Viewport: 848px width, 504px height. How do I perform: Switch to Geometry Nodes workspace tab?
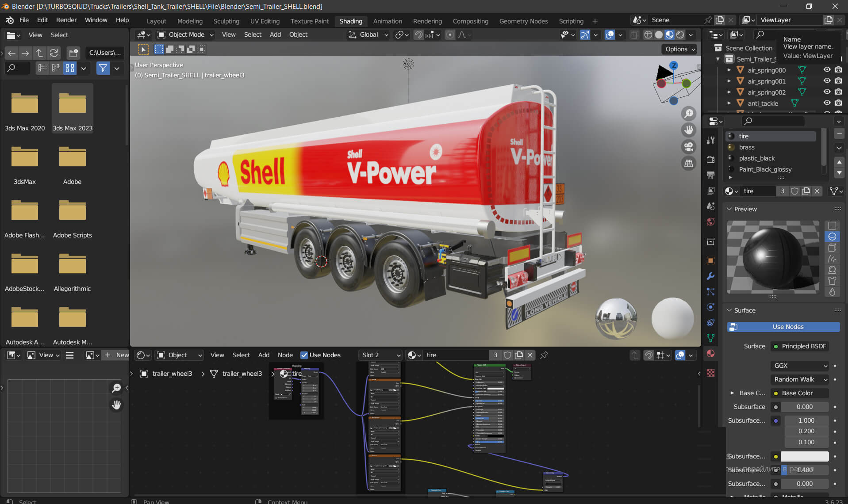coord(523,21)
